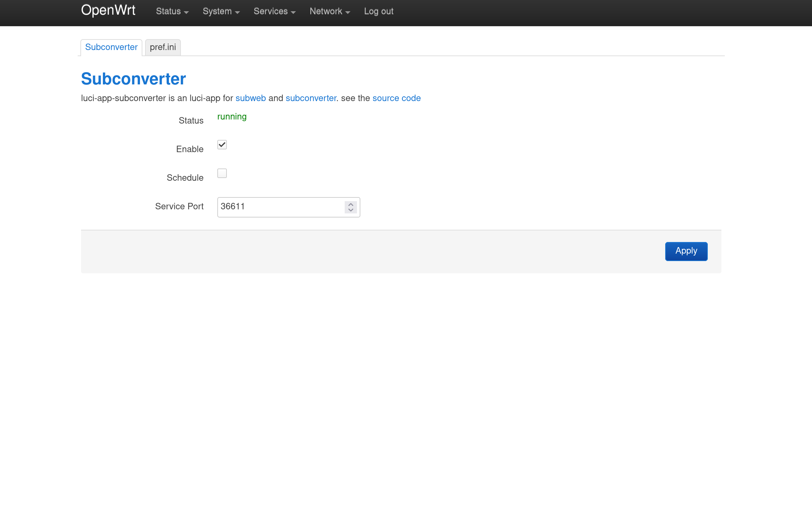Decrease Service Port with down arrow
This screenshot has height=516, width=812.
pos(351,210)
